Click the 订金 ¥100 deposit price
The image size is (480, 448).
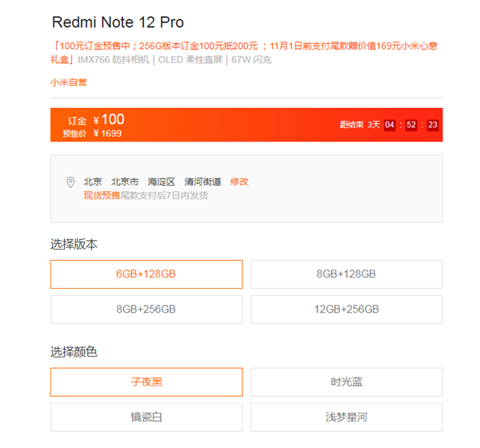pyautogui.click(x=96, y=119)
